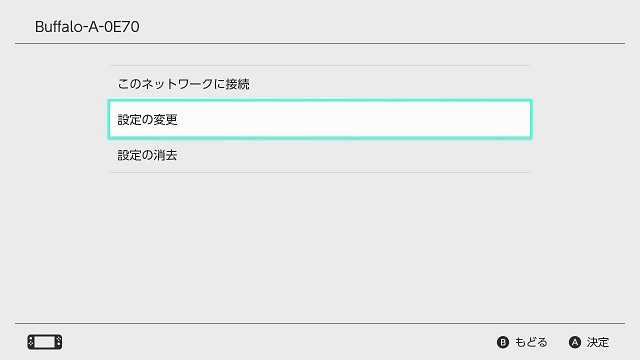Click the blank right side of the このネットワークに接続 row
The image size is (640, 360).
(390, 84)
